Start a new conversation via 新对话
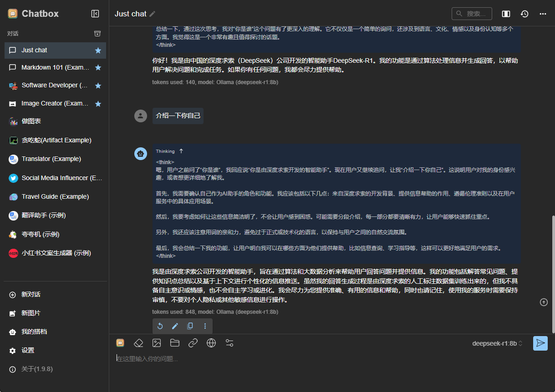 point(55,295)
